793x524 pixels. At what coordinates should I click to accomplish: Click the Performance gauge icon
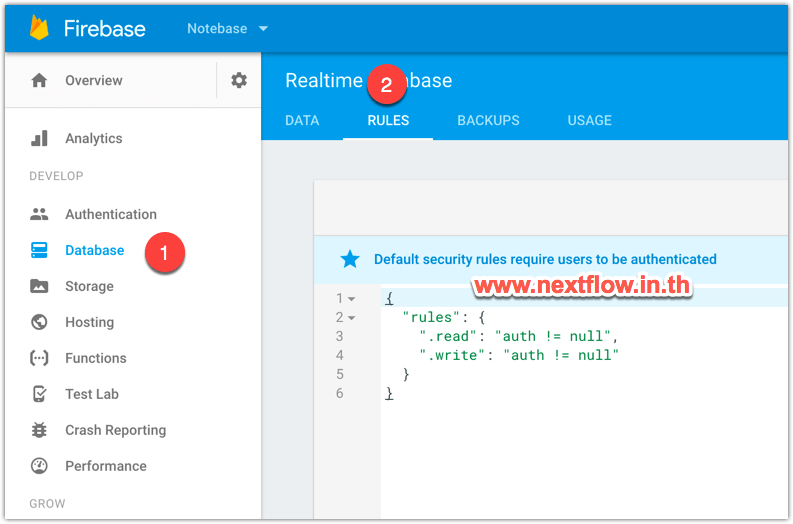pos(39,465)
